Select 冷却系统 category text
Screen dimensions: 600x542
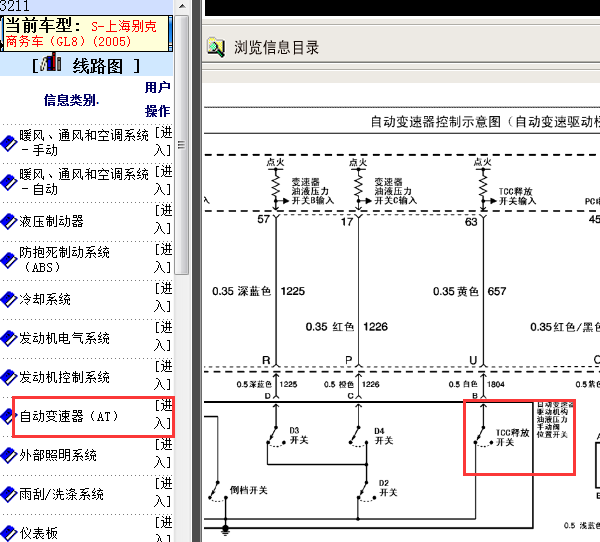pyautogui.click(x=45, y=299)
